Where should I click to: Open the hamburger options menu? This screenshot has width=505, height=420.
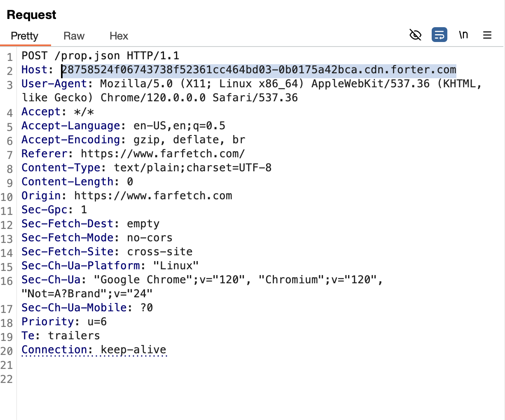(x=487, y=35)
